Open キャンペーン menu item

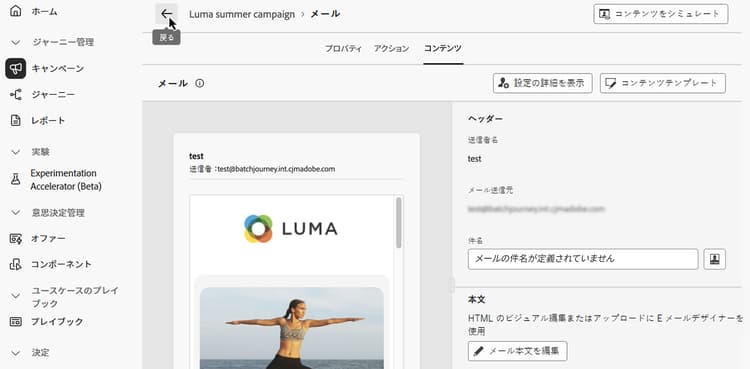[x=58, y=68]
